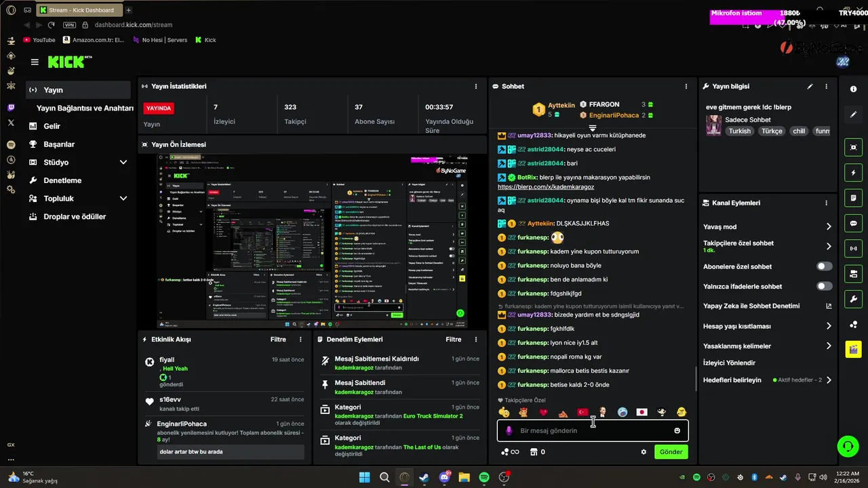Screen dimensions: 868x488
Task: Toggle Yalnızca ifadelerle sohbet switch
Action: (824, 286)
